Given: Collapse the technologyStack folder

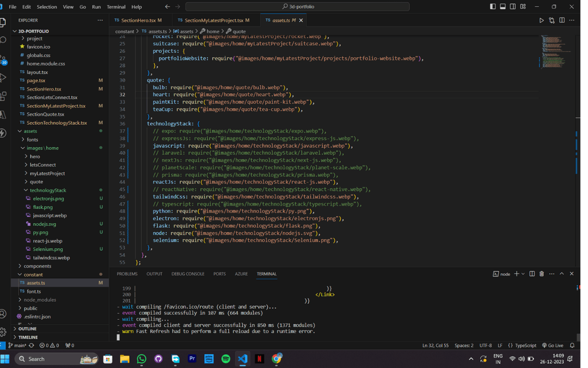Looking at the screenshot, I should (48, 190).
